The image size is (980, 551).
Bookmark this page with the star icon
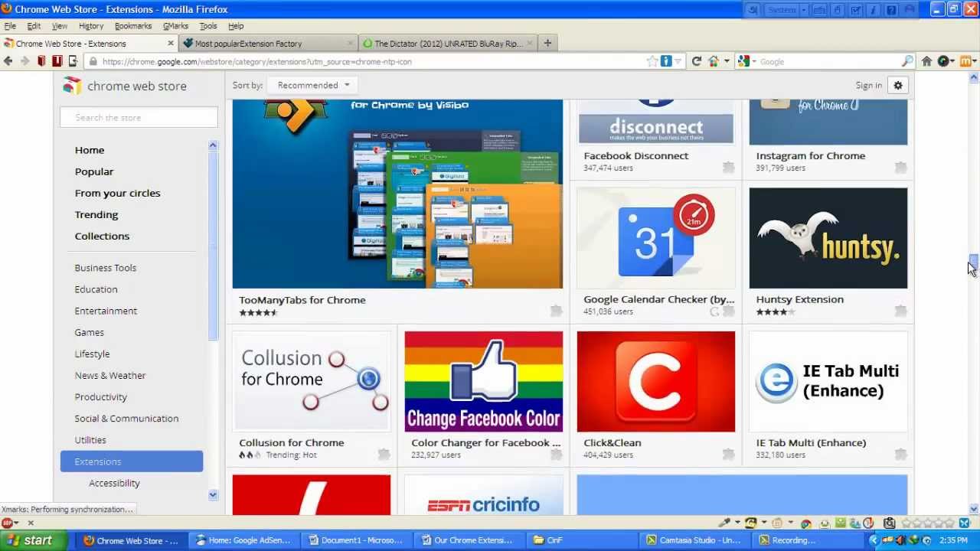[652, 61]
